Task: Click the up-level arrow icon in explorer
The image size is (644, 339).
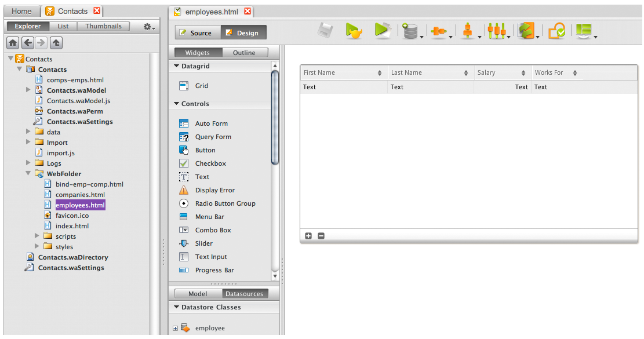Action: [56, 43]
